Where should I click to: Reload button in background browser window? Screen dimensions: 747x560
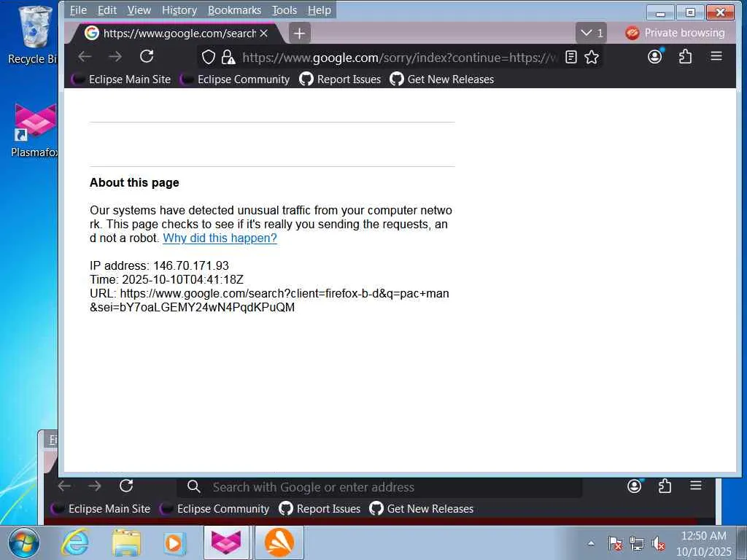click(126, 486)
